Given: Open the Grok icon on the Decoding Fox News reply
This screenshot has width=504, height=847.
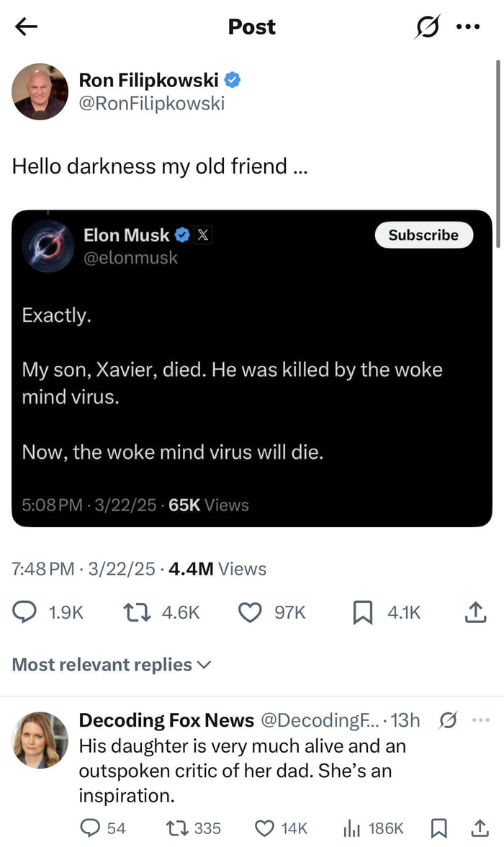Looking at the screenshot, I should [x=446, y=720].
